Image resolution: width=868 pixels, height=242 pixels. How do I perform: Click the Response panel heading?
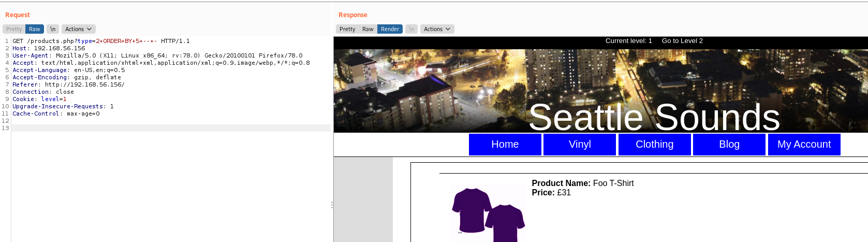coord(353,15)
